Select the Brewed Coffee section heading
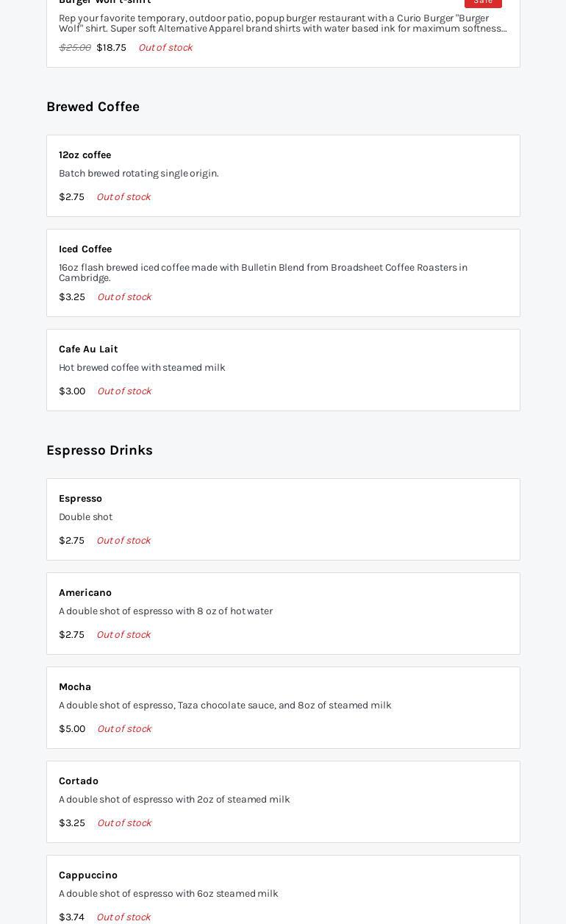The image size is (566, 924). [93, 107]
